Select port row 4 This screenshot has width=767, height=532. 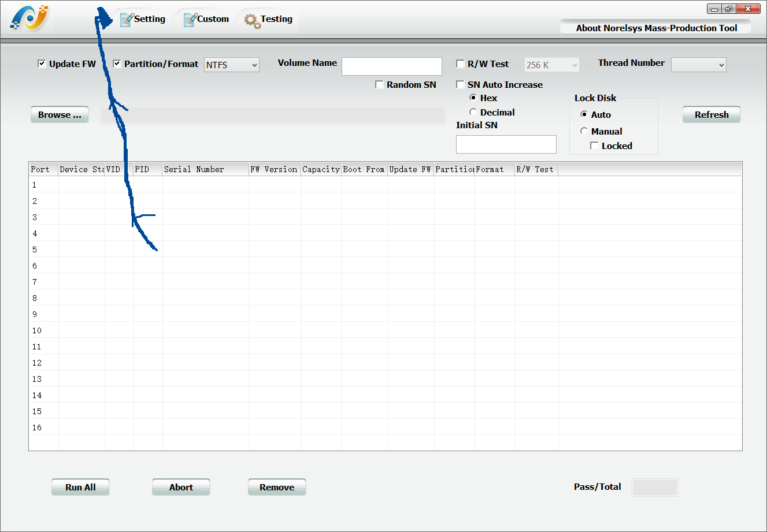(x=385, y=233)
